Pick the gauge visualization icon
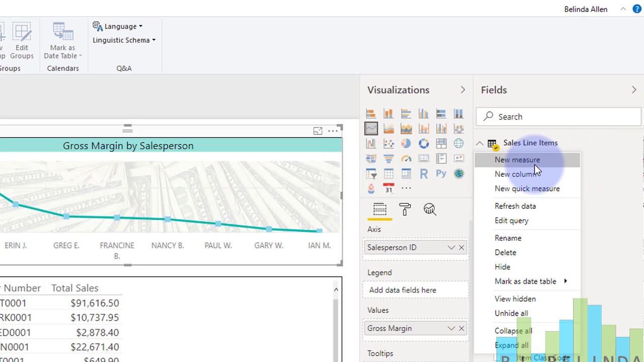This screenshot has width=644, height=362. coord(406,159)
